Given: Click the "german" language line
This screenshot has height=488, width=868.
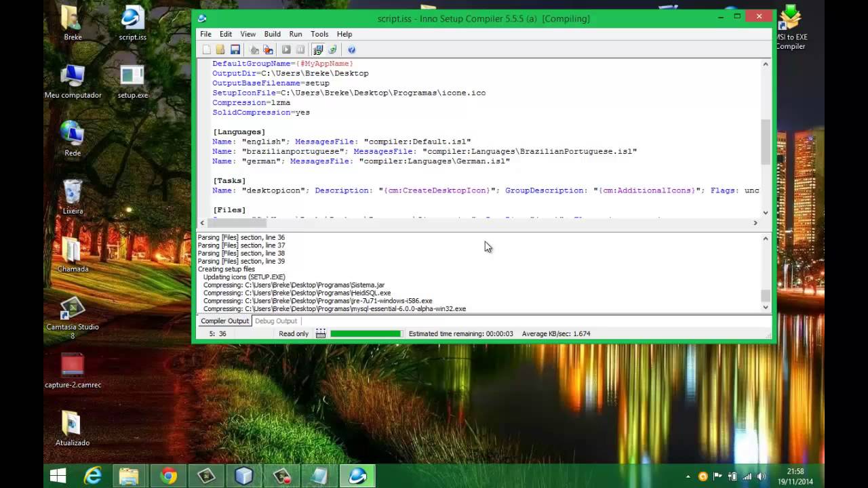Looking at the screenshot, I should (x=361, y=161).
